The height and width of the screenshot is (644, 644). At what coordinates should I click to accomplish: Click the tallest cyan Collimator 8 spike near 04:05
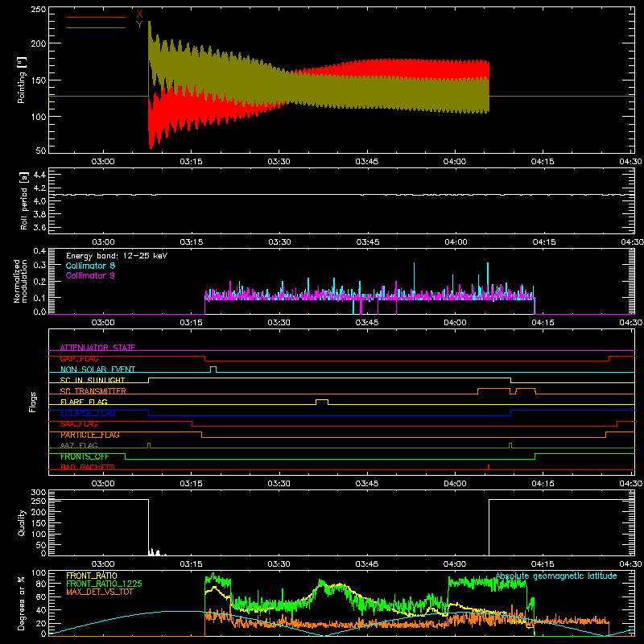point(488,279)
